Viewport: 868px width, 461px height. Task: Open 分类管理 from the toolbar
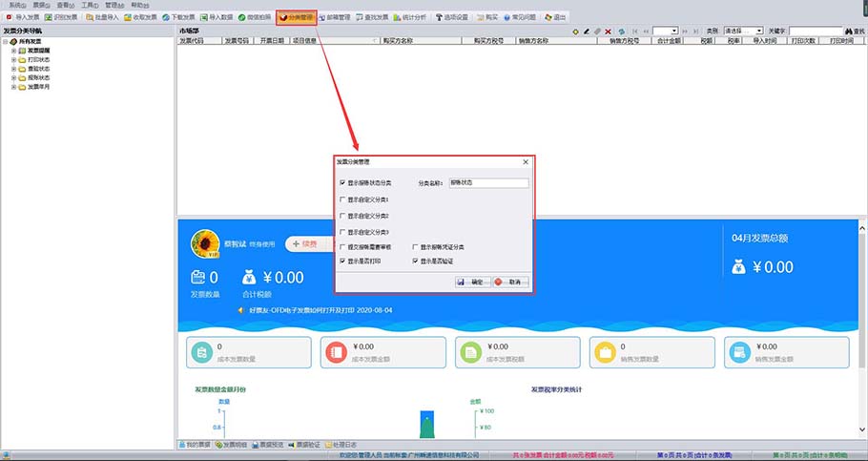click(x=296, y=17)
